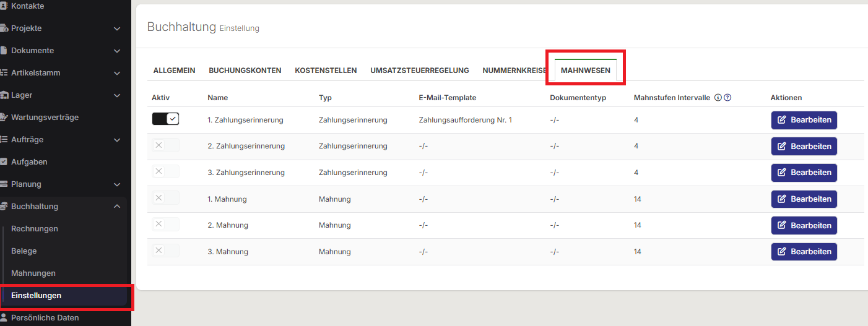The image size is (868, 326).
Task: Click the Aufgaben checkmark icon
Action: (4, 162)
